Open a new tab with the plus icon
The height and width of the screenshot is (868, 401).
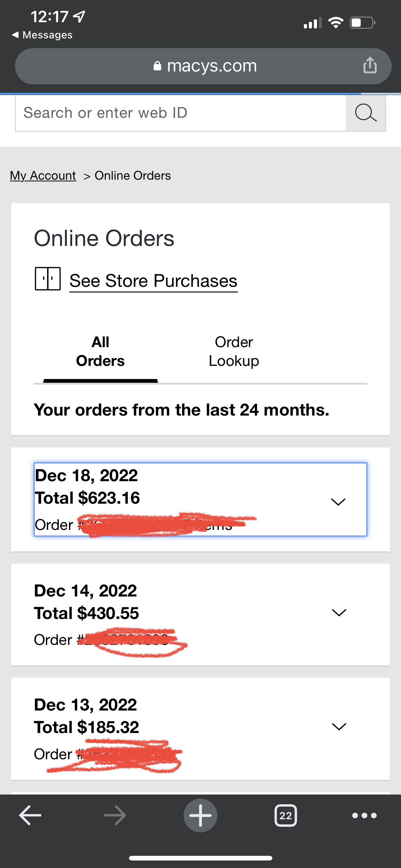pyautogui.click(x=200, y=815)
